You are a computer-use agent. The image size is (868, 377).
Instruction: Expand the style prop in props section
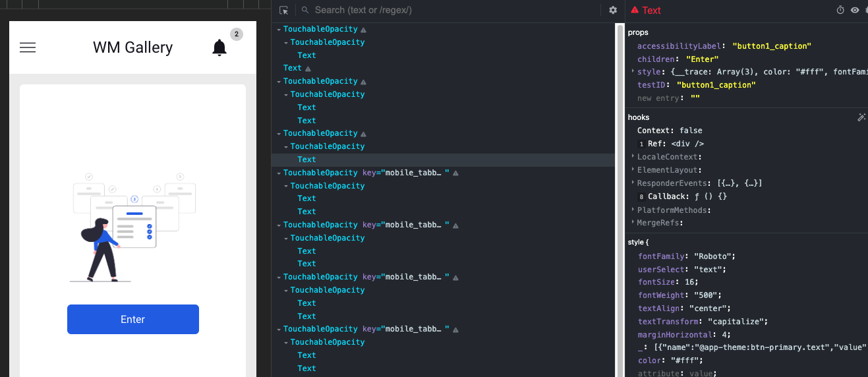pyautogui.click(x=633, y=72)
